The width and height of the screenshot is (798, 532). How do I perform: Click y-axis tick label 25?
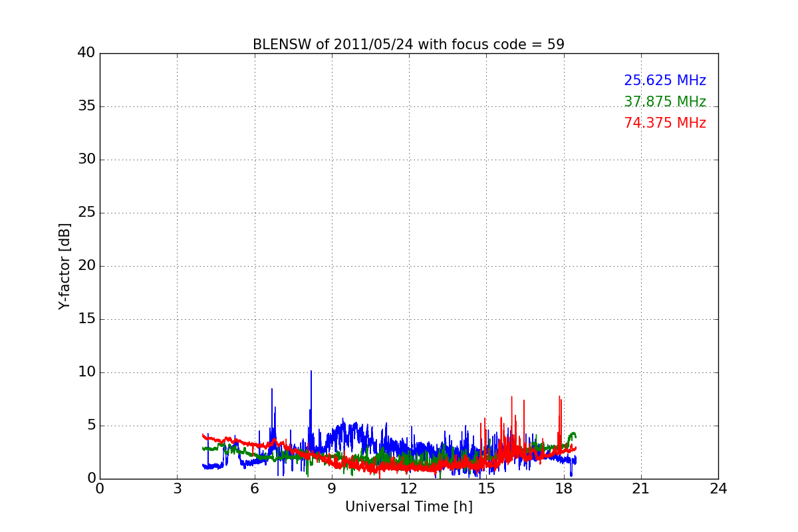(86, 213)
